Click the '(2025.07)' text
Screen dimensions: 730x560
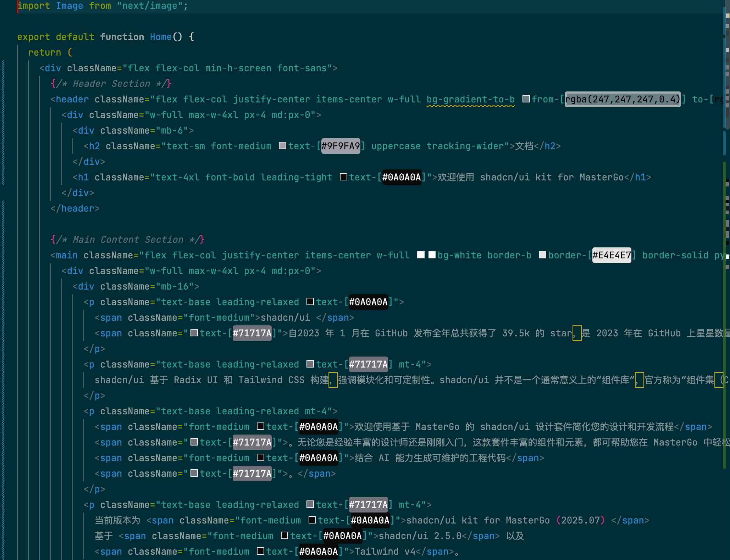[x=580, y=520]
